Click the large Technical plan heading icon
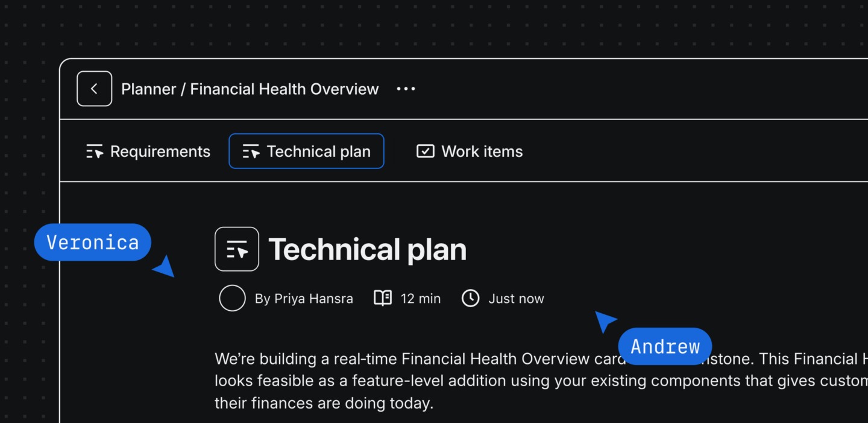Viewport: 868px width, 423px height. (237, 249)
